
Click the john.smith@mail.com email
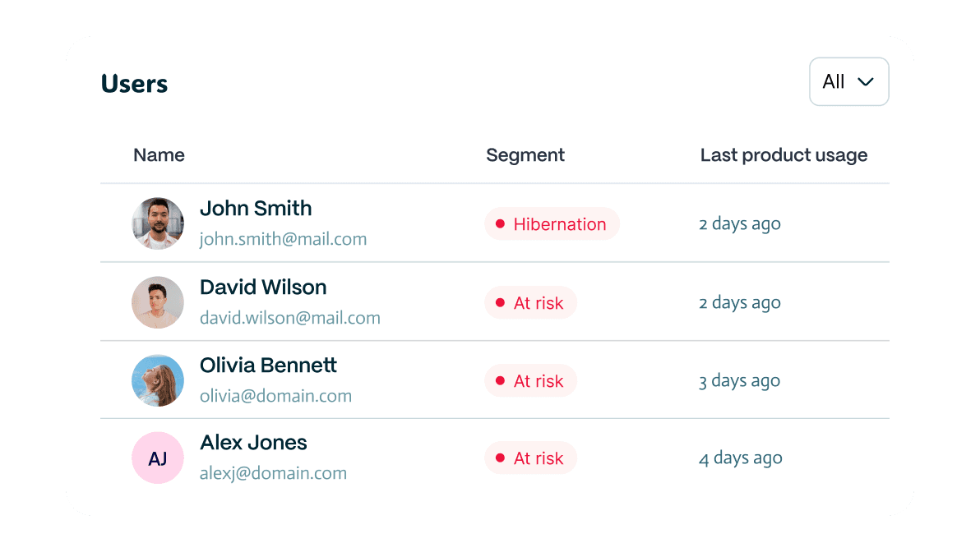tap(283, 240)
